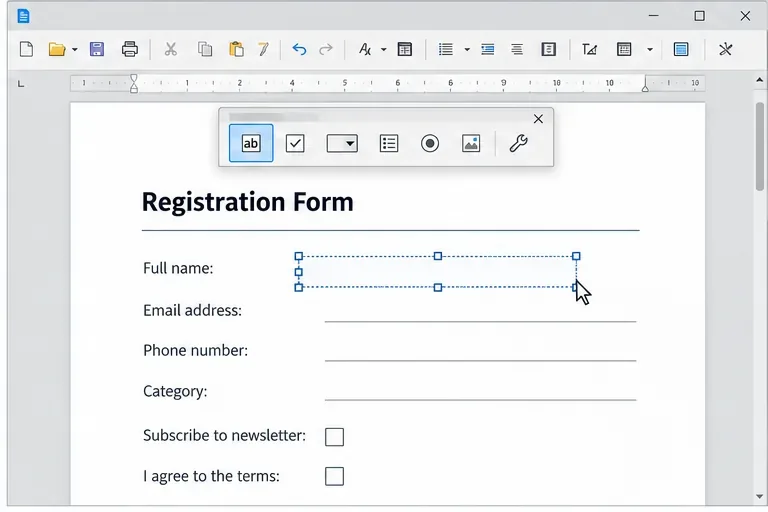Select the Combo Box form control
The width and height of the screenshot is (768, 512).
[x=342, y=144]
